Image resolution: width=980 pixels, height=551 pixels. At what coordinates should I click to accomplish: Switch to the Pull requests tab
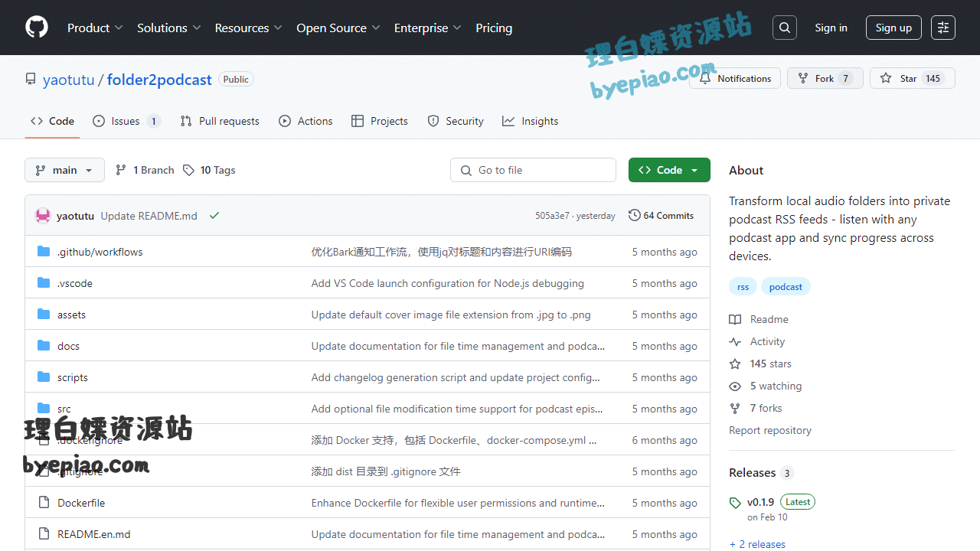tap(220, 121)
